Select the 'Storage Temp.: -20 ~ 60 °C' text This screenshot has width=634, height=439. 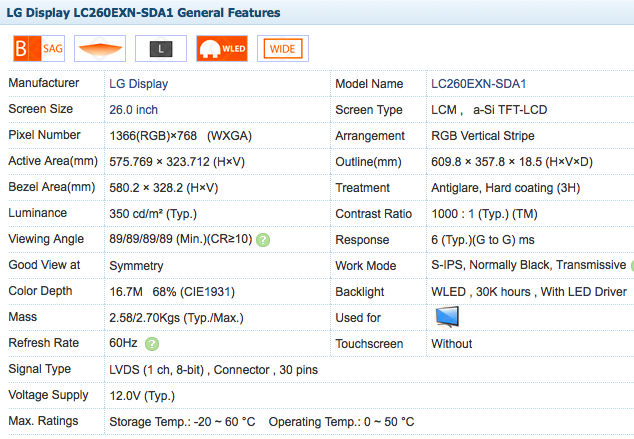(182, 422)
